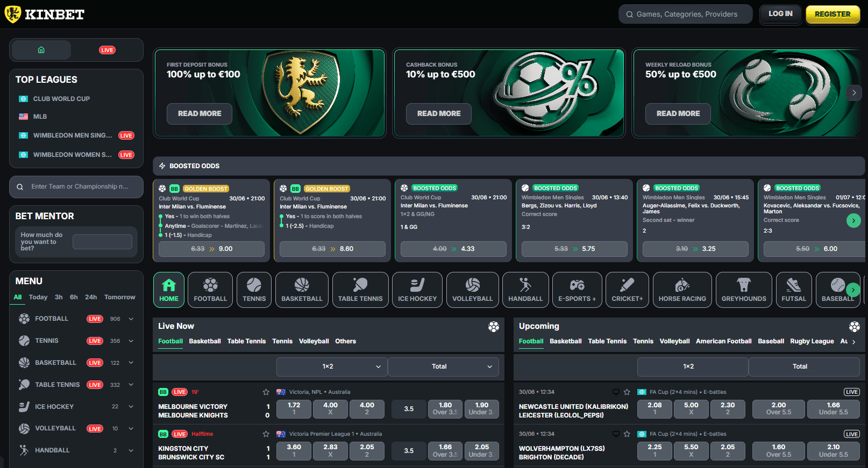This screenshot has width=868, height=468.
Task: Click the LOG IN button
Action: coord(780,14)
